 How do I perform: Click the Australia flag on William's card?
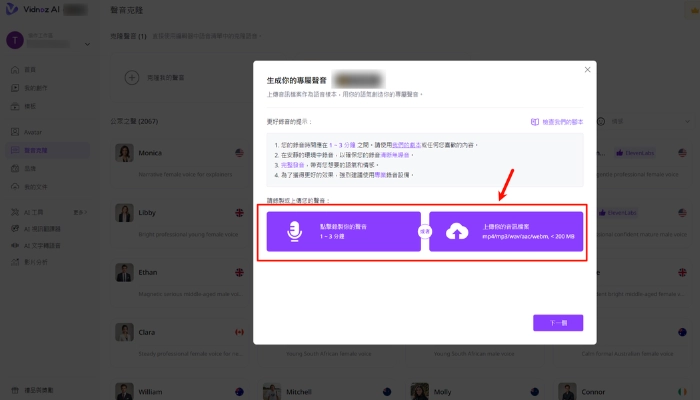(239, 392)
